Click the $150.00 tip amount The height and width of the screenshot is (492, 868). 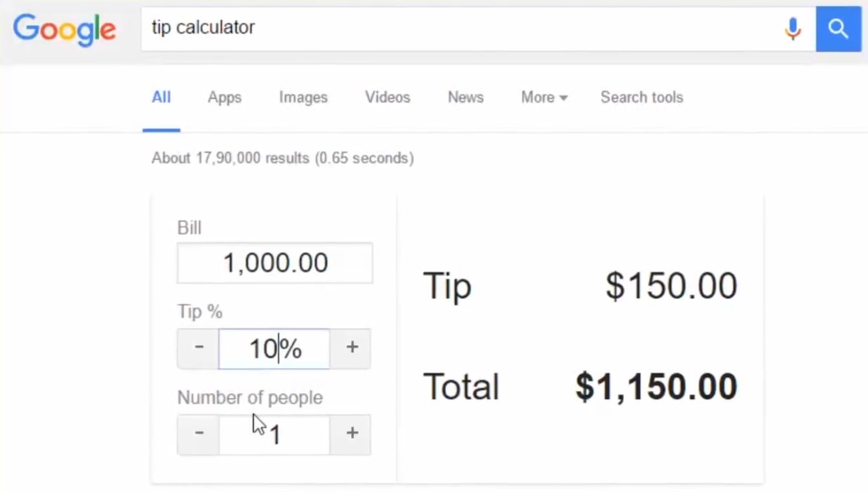pos(671,286)
